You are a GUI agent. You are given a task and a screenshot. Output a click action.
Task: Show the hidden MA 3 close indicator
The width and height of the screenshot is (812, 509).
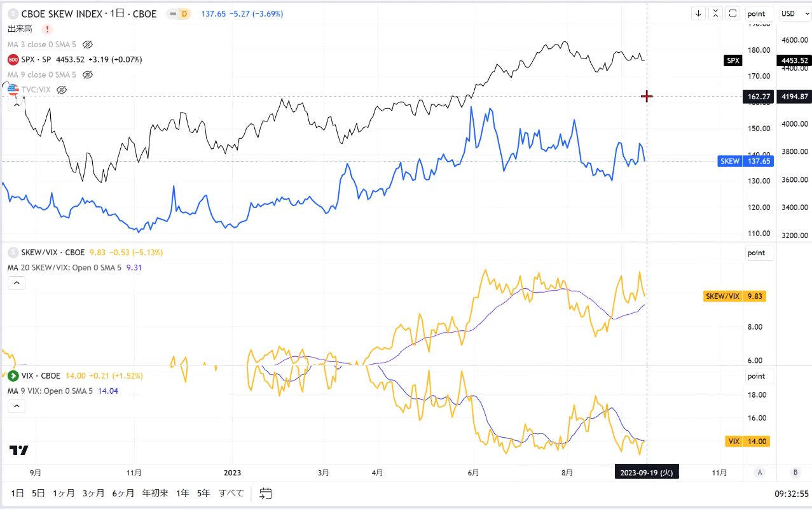(x=88, y=45)
